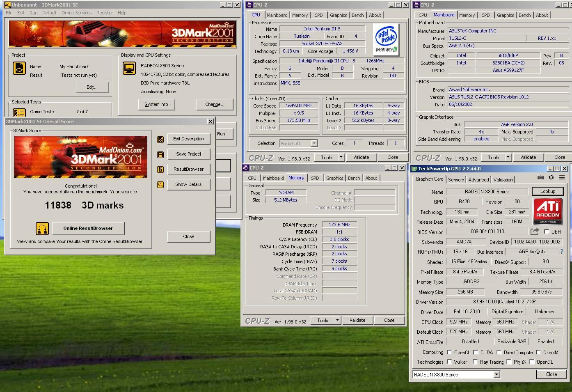Click the 3DMark2001 SE title bar icon
The height and width of the screenshot is (392, 572).
click(7, 5)
